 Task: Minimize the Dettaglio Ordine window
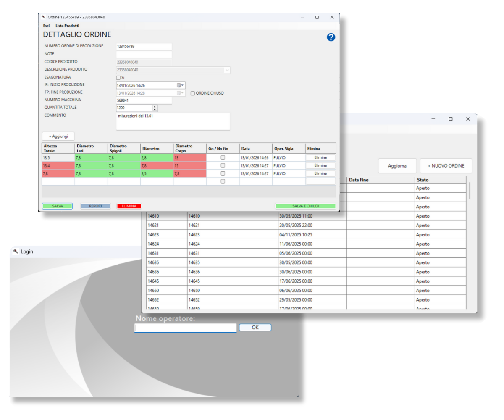(302, 17)
